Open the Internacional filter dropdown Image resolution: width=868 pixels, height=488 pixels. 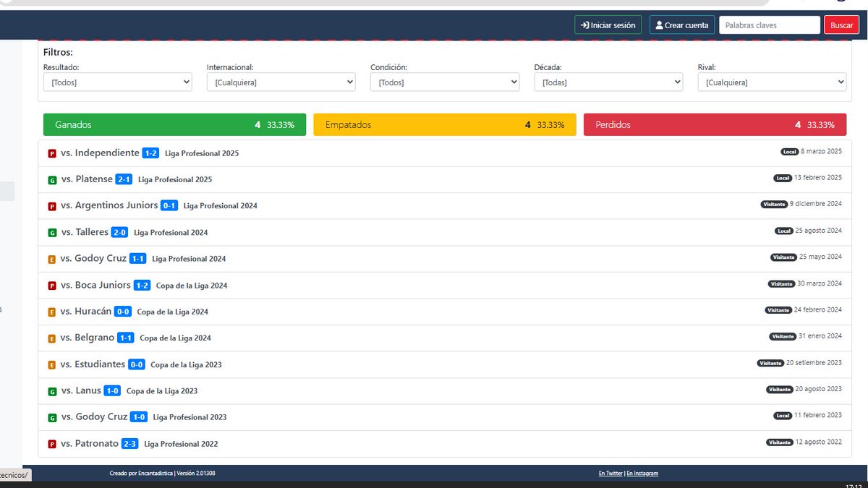click(281, 82)
